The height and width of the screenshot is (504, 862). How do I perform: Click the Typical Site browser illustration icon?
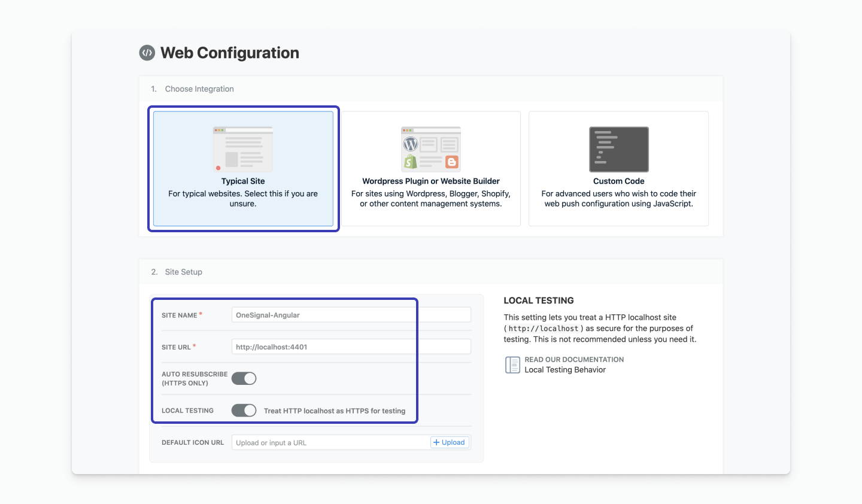coord(243,149)
